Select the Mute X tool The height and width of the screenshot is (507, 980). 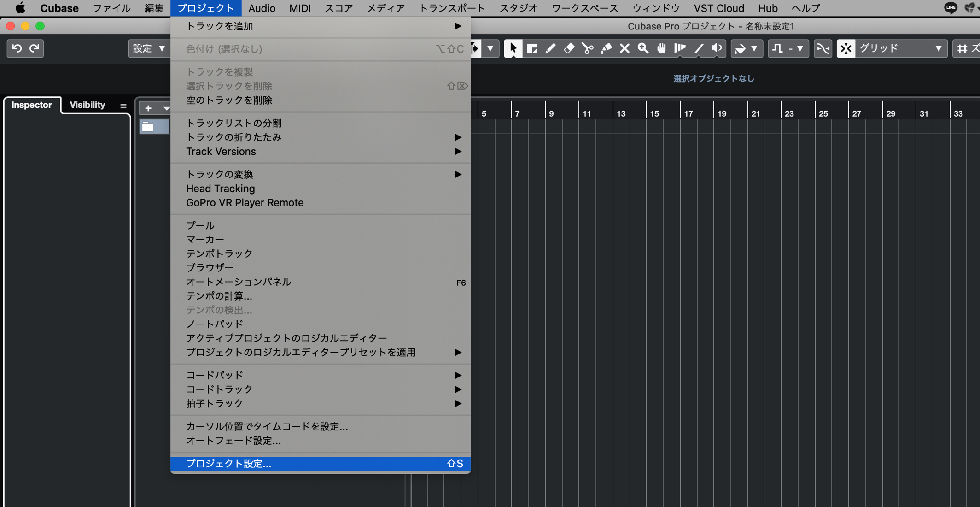(x=624, y=48)
